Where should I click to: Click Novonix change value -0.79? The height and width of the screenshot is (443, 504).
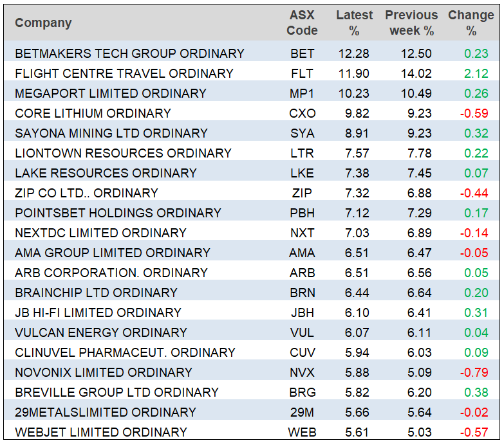pos(473,372)
